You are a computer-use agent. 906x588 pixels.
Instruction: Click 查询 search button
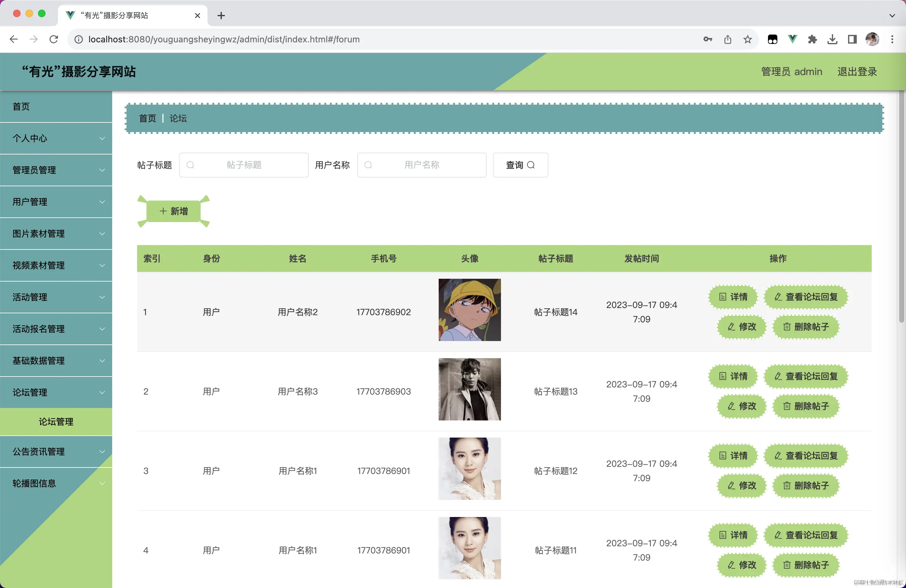point(520,165)
